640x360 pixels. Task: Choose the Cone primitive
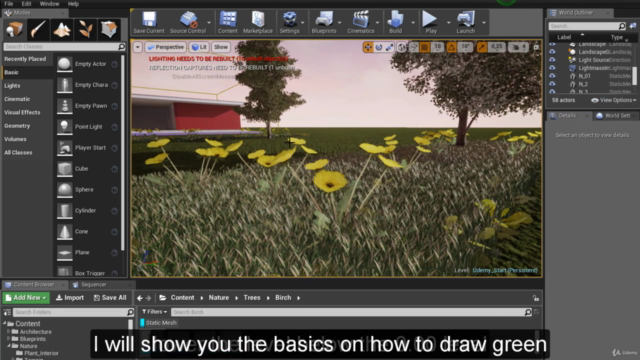coord(87,231)
